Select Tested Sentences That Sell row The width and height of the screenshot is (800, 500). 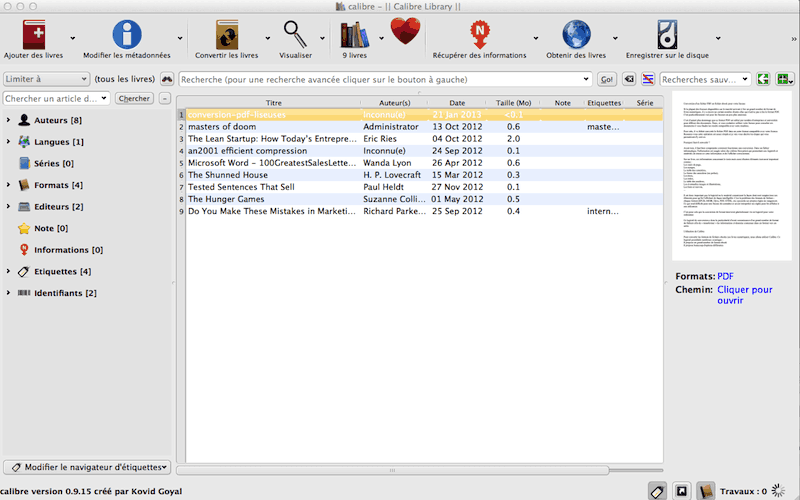point(424,187)
